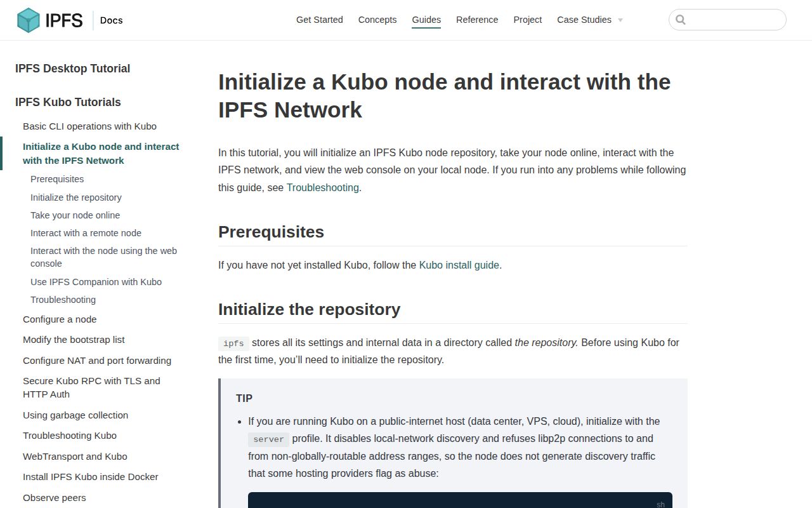Select active Initialize a Kubo node sidebar item
812x508 pixels.
click(x=101, y=154)
